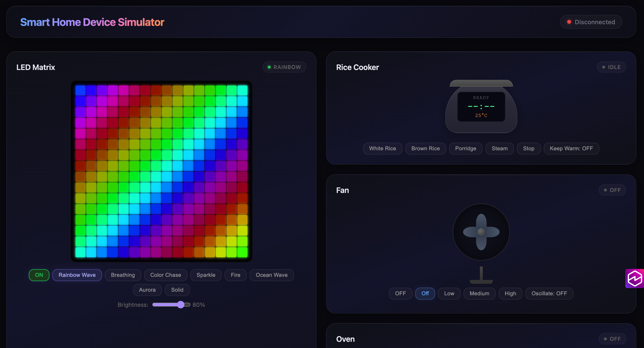Image resolution: width=644 pixels, height=348 pixels.
Task: Select the Rainbow Wave pattern
Action: (x=77, y=275)
